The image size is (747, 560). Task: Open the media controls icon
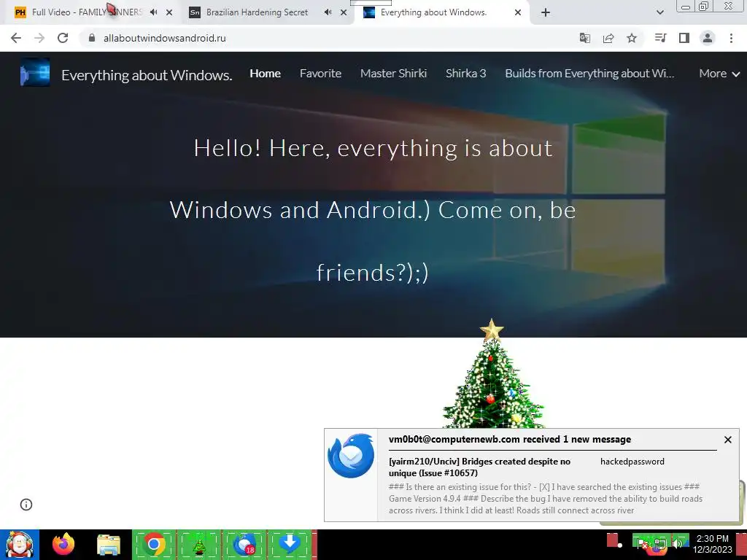pyautogui.click(x=660, y=38)
